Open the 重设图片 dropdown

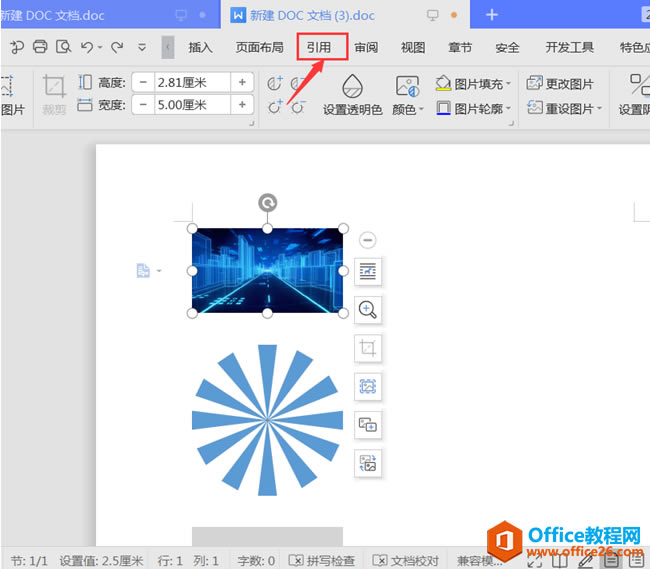tap(564, 109)
